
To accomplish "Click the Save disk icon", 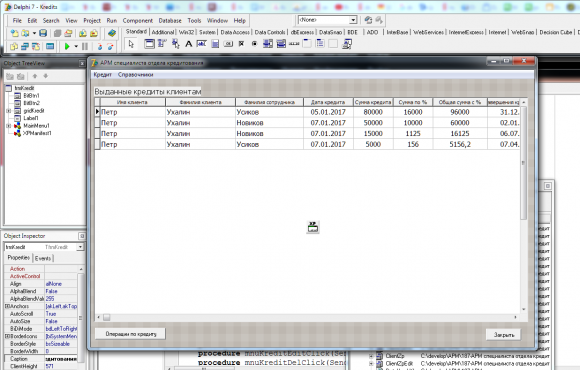I will click(43, 33).
